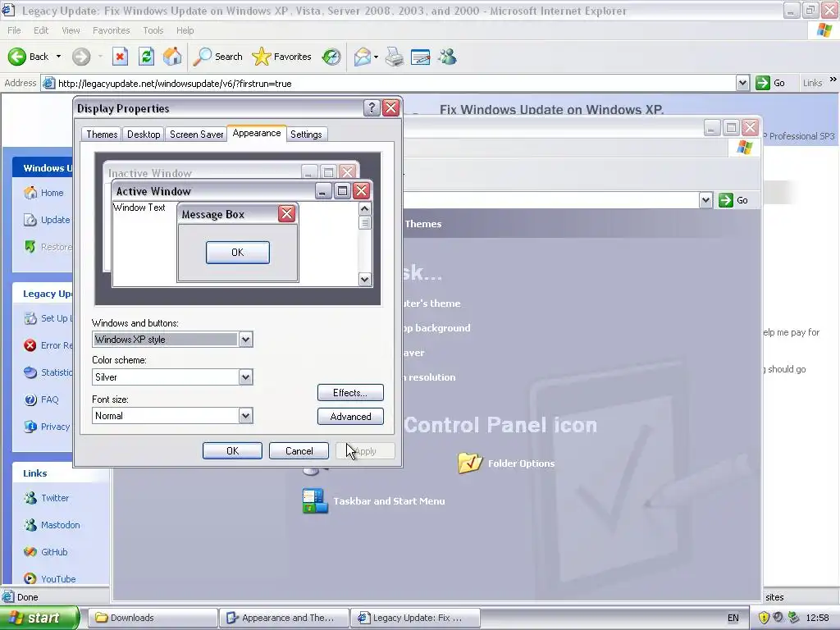Expand Control Panel window address dropdown
Viewport: 840px width, 630px height.
[705, 200]
